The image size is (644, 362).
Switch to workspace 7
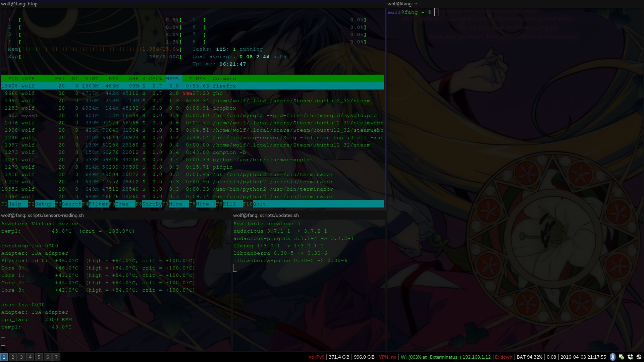tap(56, 357)
